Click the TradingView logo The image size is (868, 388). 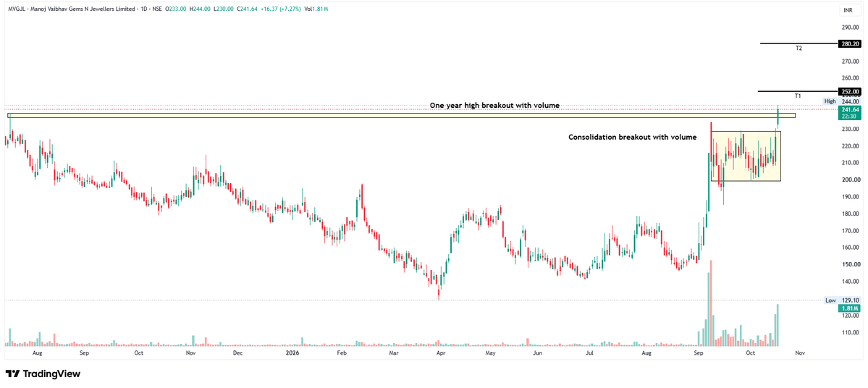coord(43,374)
